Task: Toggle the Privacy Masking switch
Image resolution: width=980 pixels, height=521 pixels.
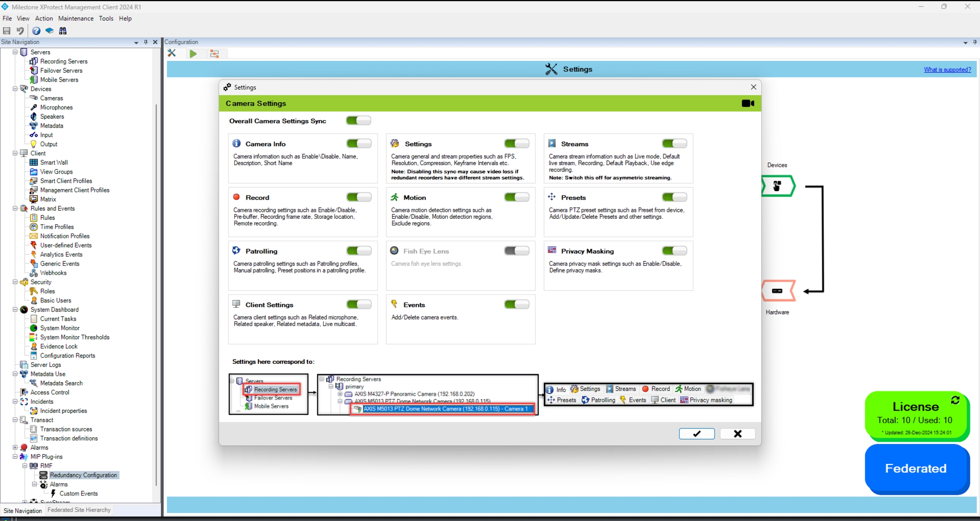Action: (x=674, y=251)
